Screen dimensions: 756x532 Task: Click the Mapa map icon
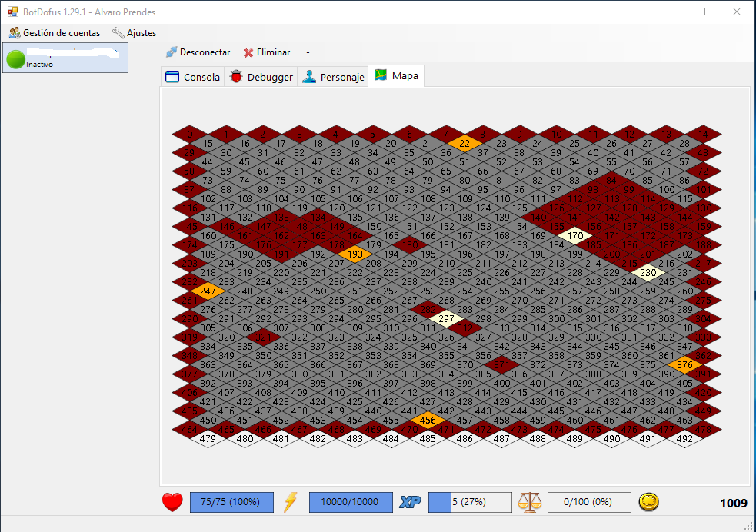click(x=381, y=75)
